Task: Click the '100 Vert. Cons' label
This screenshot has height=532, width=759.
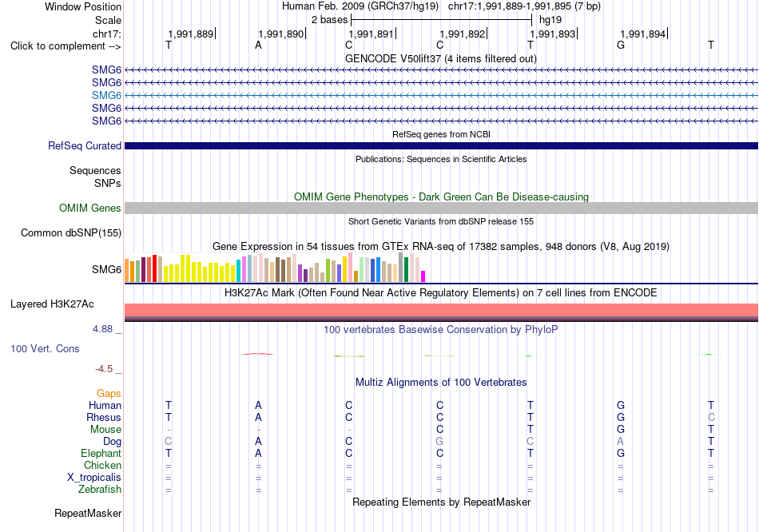Action: coord(45,348)
